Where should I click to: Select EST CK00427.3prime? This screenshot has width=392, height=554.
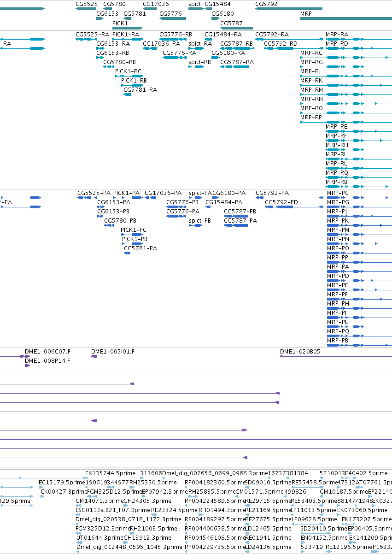pyautogui.click(x=64, y=492)
